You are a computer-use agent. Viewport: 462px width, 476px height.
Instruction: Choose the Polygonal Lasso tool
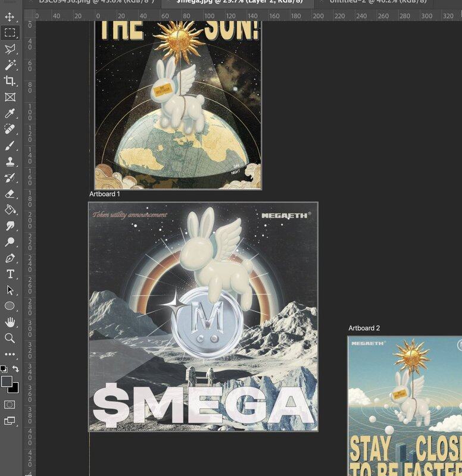[10, 49]
